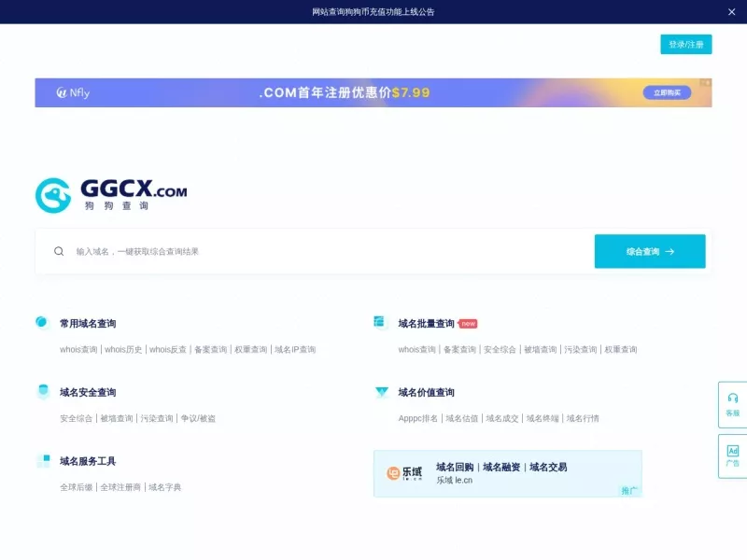Open the 域名成交 link
This screenshot has height=560, width=747.
[x=502, y=418]
